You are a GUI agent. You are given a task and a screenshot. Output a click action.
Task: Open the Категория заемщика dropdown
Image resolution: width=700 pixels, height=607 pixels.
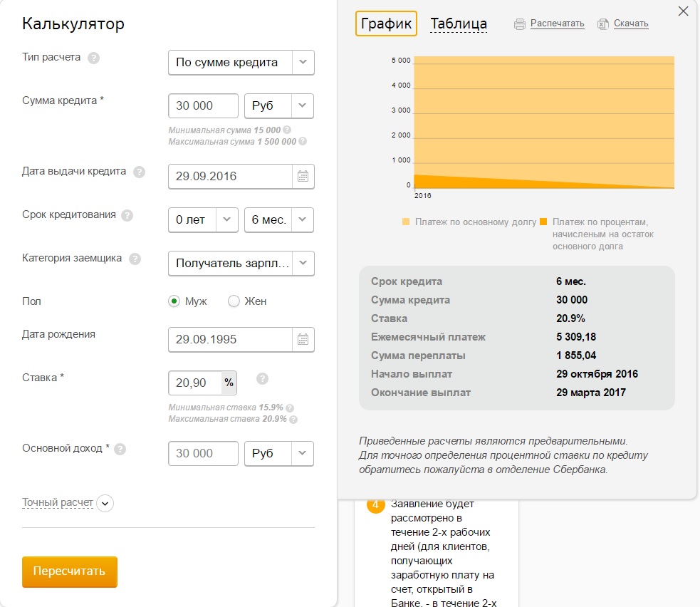click(241, 263)
